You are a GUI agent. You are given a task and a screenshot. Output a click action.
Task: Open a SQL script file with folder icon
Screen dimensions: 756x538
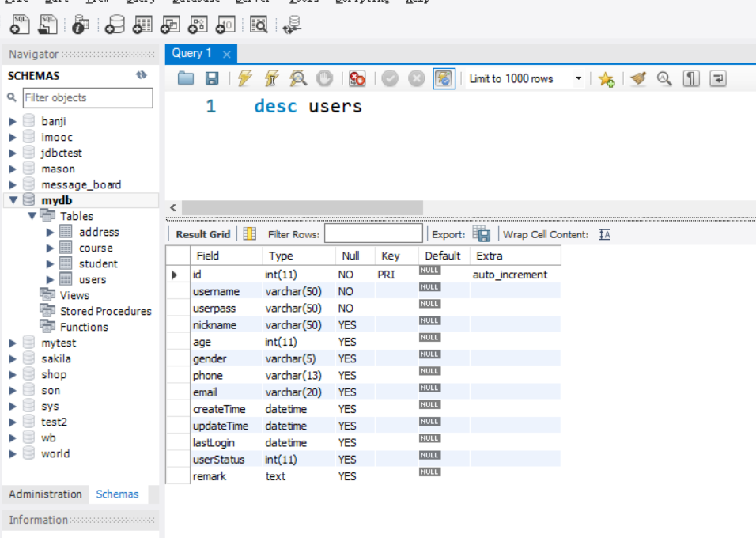(x=186, y=78)
